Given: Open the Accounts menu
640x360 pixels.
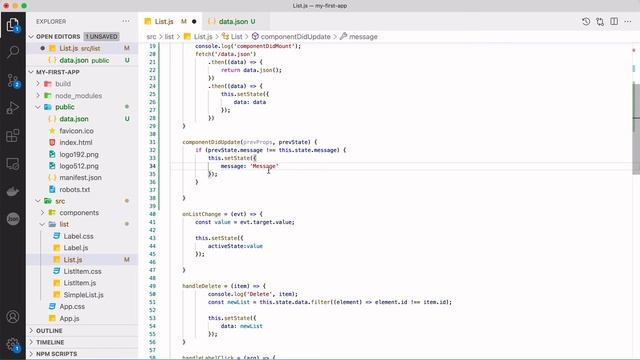Looking at the screenshot, I should point(13,316).
